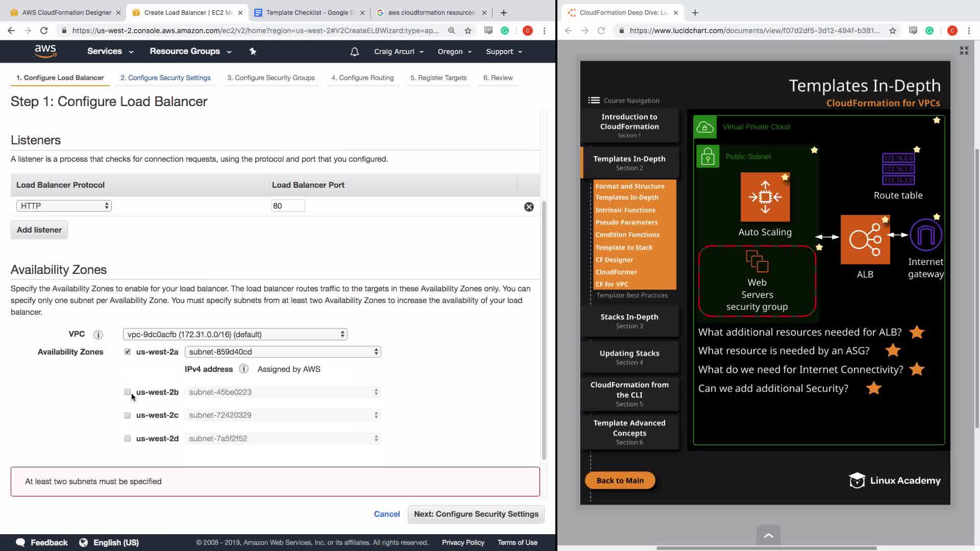The height and width of the screenshot is (551, 980).
Task: Remove the HTTP listener with X icon
Action: pyautogui.click(x=529, y=207)
